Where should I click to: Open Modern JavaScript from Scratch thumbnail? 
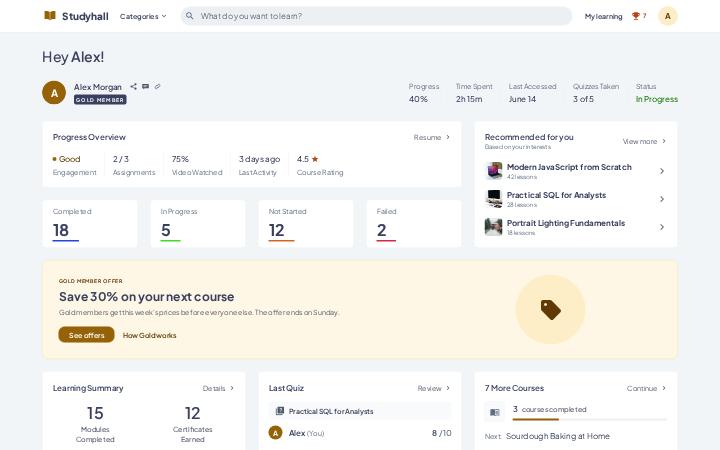coord(494,171)
